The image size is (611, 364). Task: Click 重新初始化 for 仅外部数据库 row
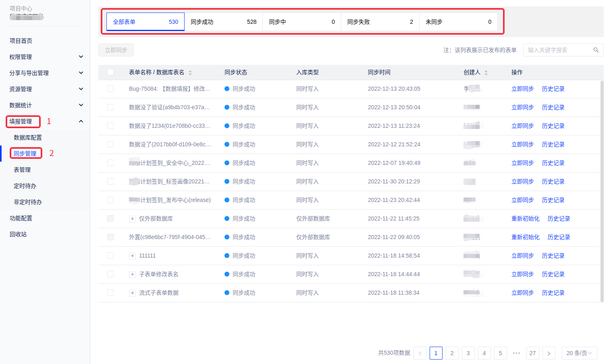(x=525, y=218)
